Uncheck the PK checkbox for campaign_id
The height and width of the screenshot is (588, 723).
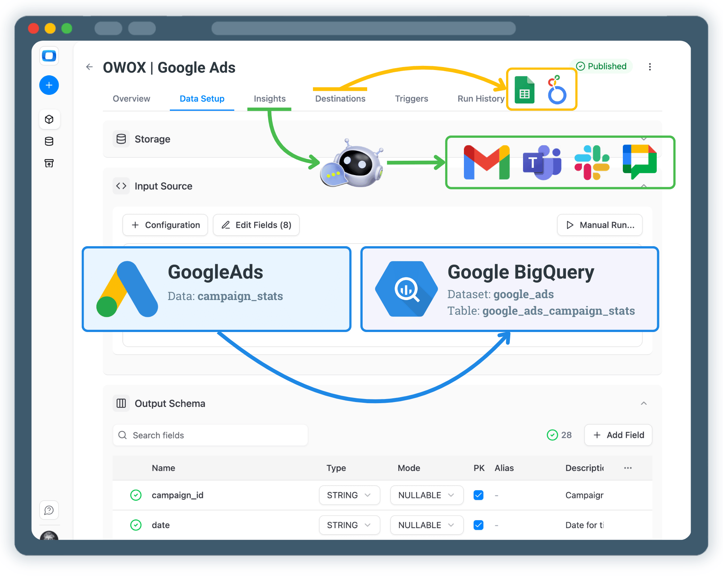[x=478, y=495]
